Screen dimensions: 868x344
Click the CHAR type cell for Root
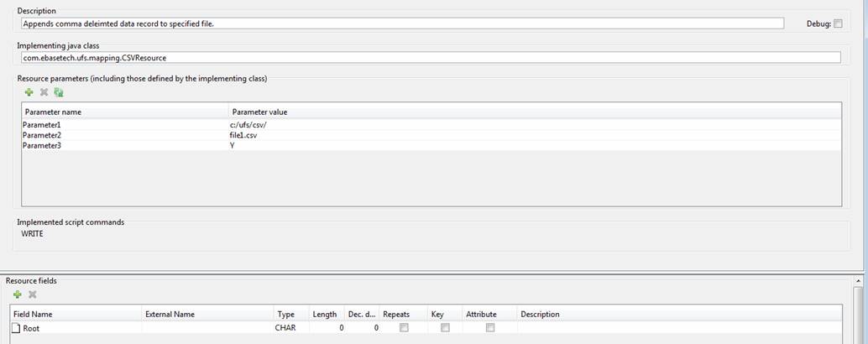tap(285, 328)
